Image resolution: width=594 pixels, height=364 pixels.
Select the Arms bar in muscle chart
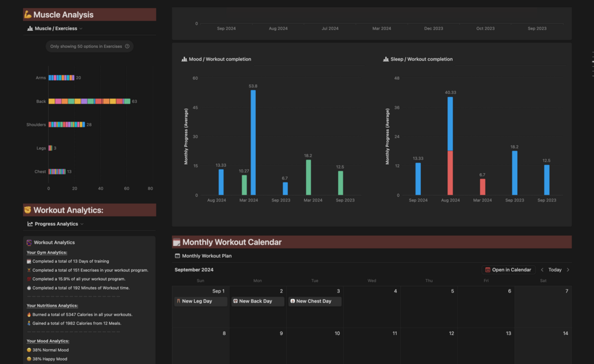(x=61, y=77)
